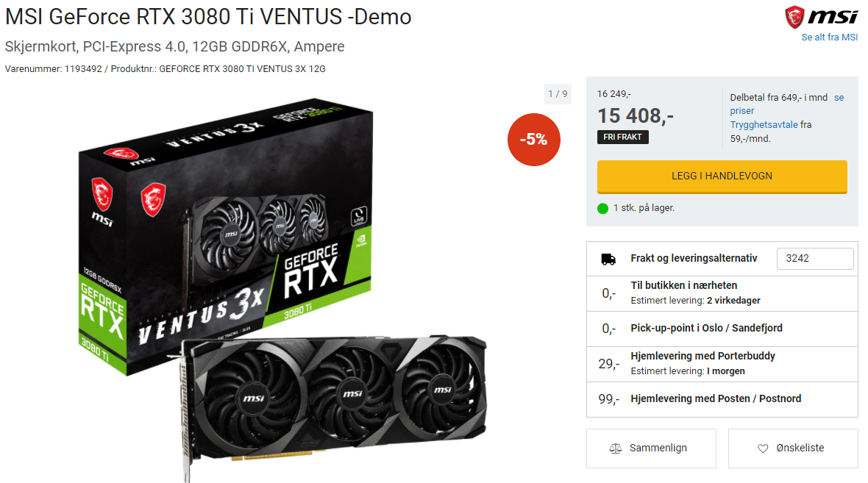Open the Trygghetsavtale link

point(764,125)
